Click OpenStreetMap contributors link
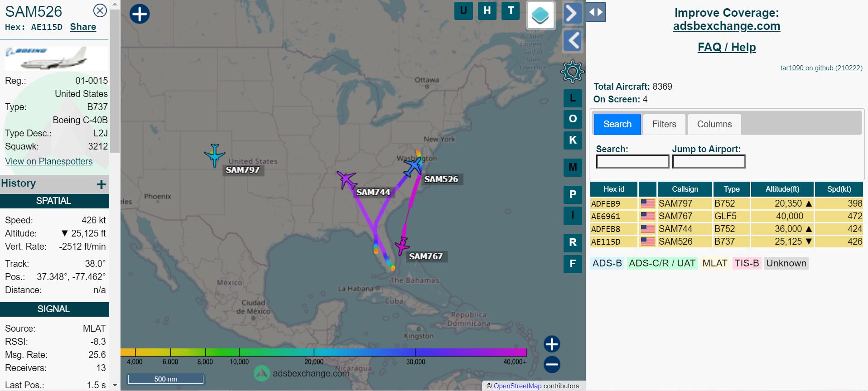This screenshot has height=391, width=868. point(517,386)
